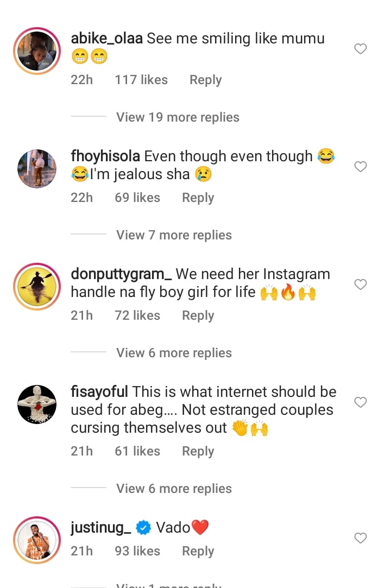This screenshot has height=588, width=391.
Task: Expand 19 more replies under abike_olaa
Action: click(x=178, y=117)
